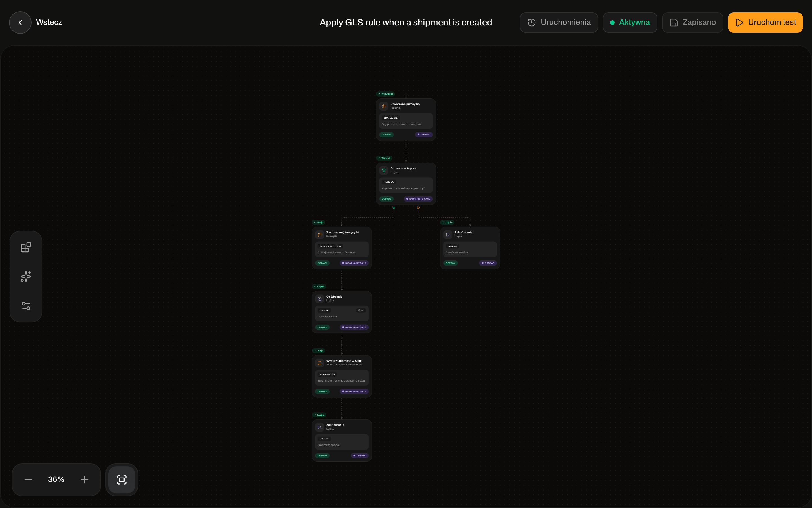Select the Utworzono przesyłkę trigger node
812x508 pixels.
406,120
